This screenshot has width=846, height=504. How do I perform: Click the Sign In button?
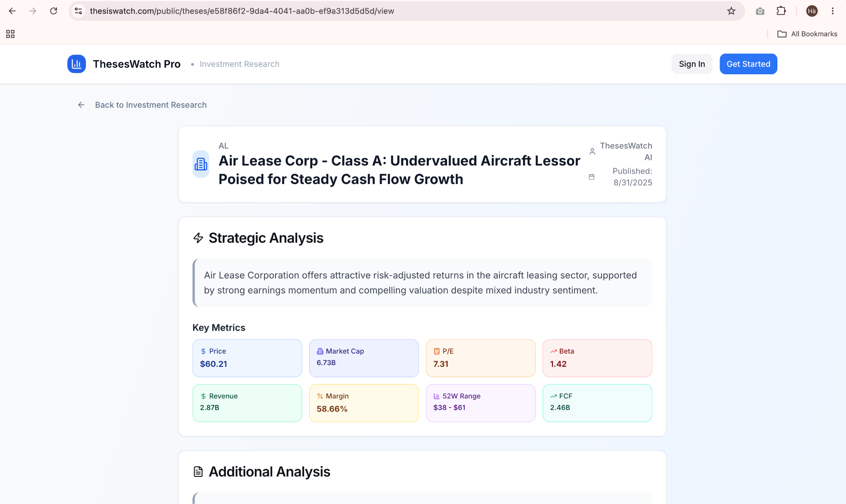coord(692,64)
